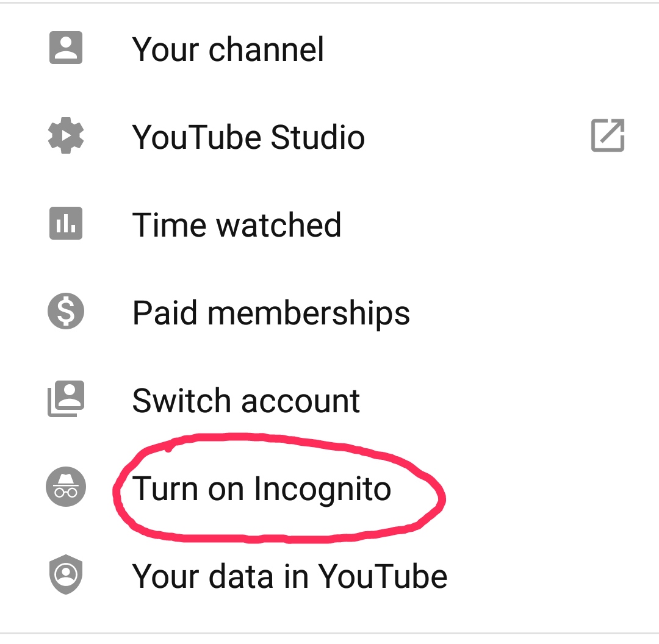Image resolution: width=659 pixels, height=644 pixels.
Task: Choose Switch account from the menu
Action: click(247, 399)
